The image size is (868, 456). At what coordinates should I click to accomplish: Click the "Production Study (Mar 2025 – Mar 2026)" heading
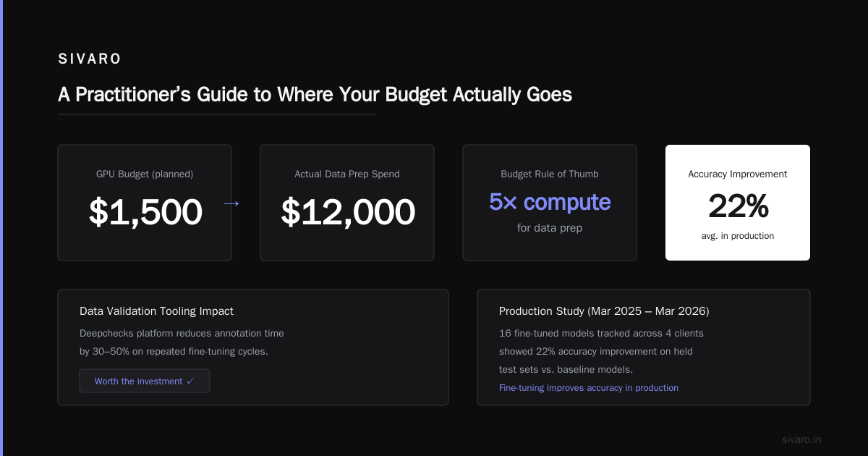point(604,311)
